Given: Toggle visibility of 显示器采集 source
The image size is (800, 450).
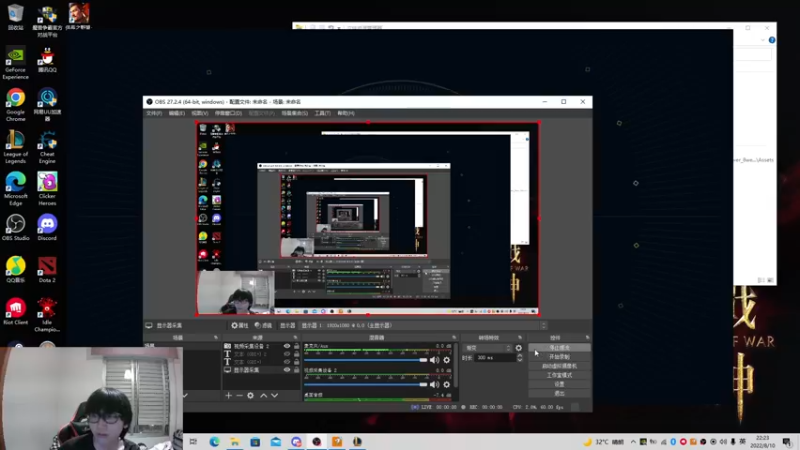Looking at the screenshot, I should (x=287, y=370).
